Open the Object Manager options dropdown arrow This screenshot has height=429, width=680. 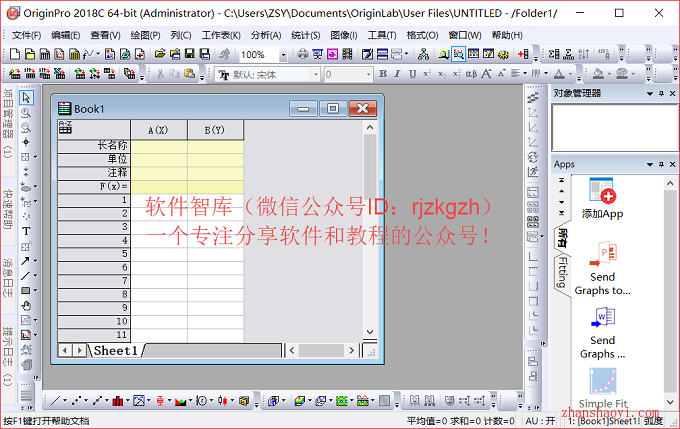pyautogui.click(x=650, y=93)
